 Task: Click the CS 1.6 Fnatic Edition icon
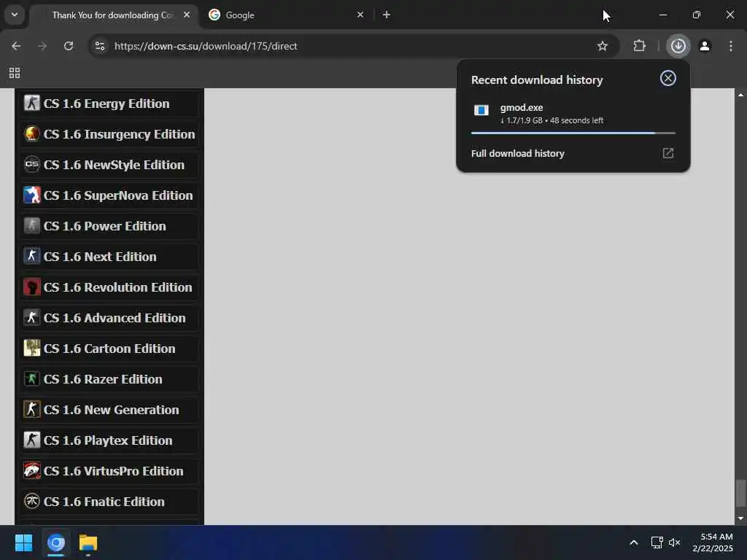[32, 502]
